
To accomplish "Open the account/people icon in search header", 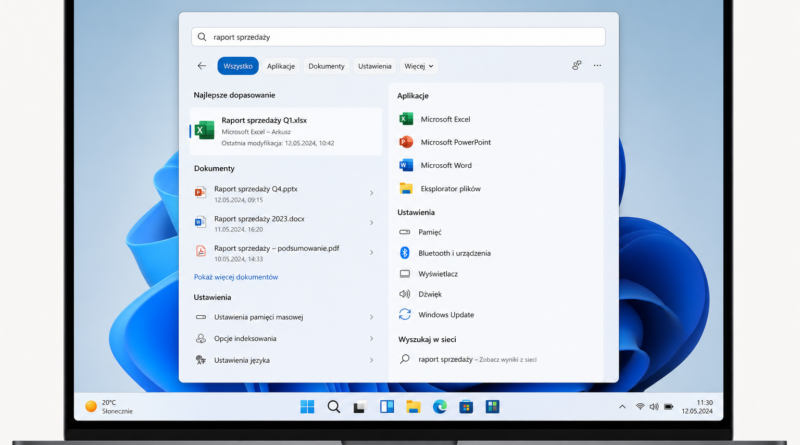I will point(577,65).
